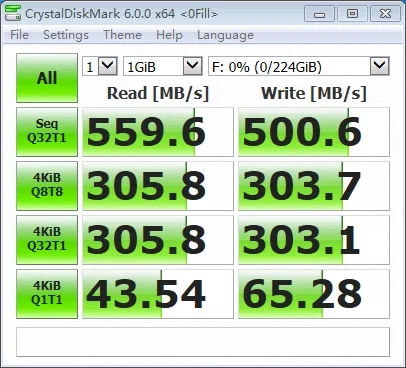Screen dimensions: 406x368
Task: Click the CrystalDiskMark title bar app icon
Action: [x=12, y=13]
